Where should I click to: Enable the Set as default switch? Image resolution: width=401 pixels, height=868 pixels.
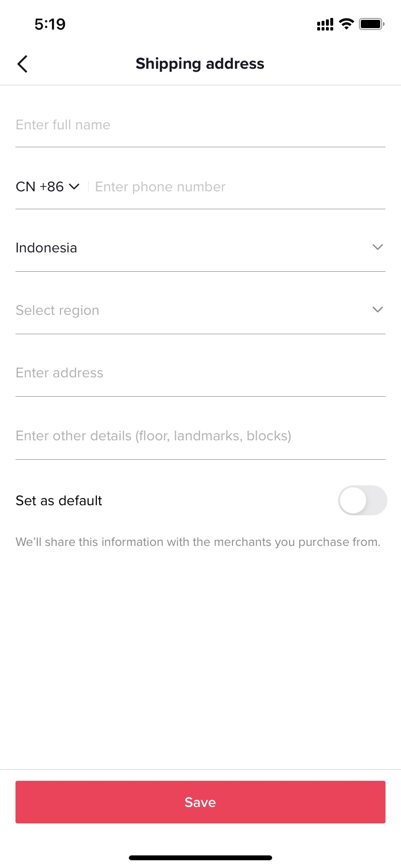click(362, 500)
